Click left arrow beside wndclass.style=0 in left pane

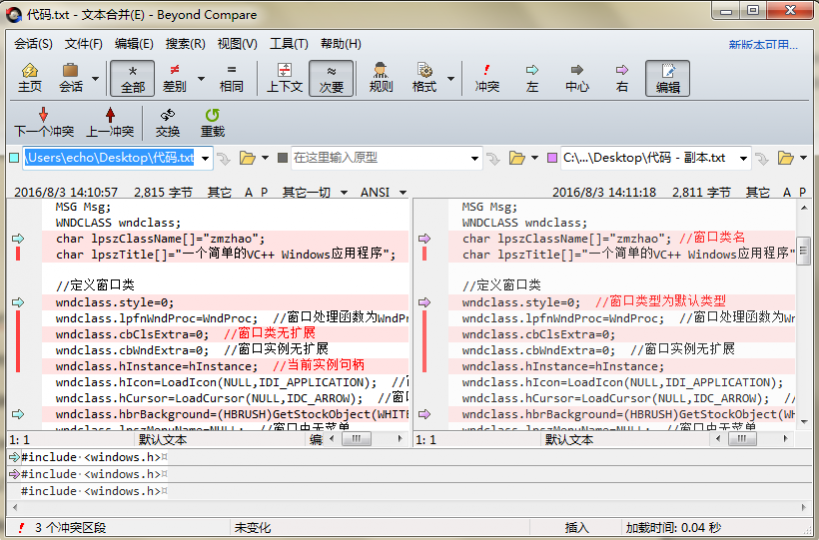pos(18,302)
